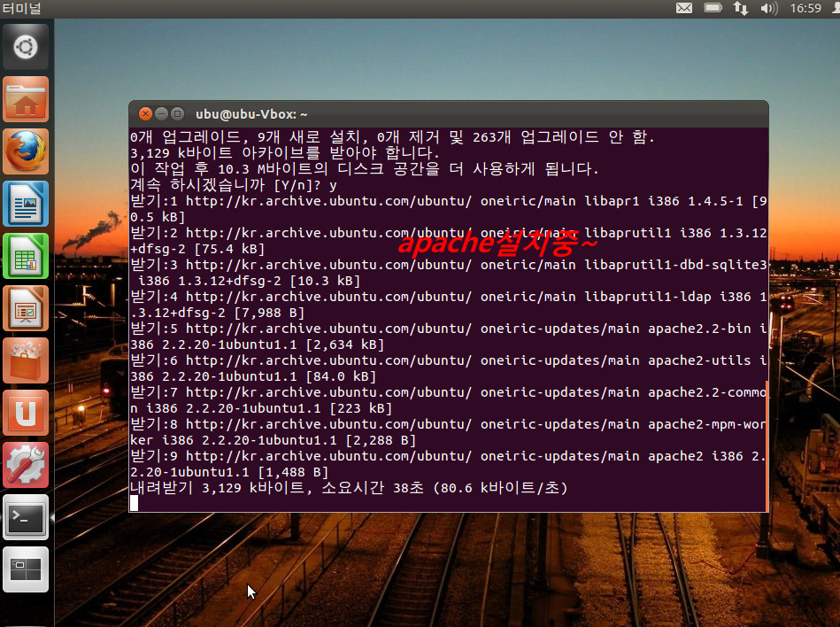Expand the battery indicator menu
This screenshot has height=627, width=840.
712,9
